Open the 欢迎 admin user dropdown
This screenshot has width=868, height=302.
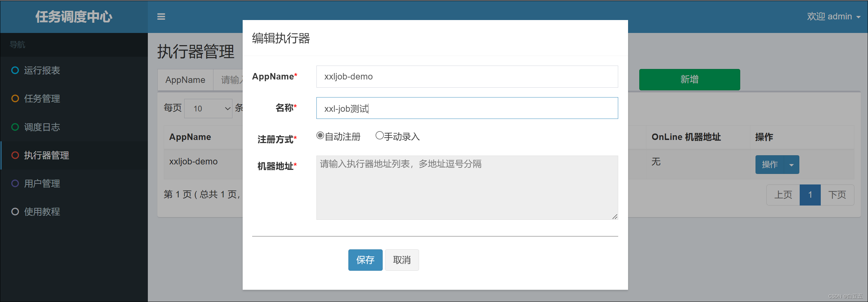pyautogui.click(x=834, y=16)
